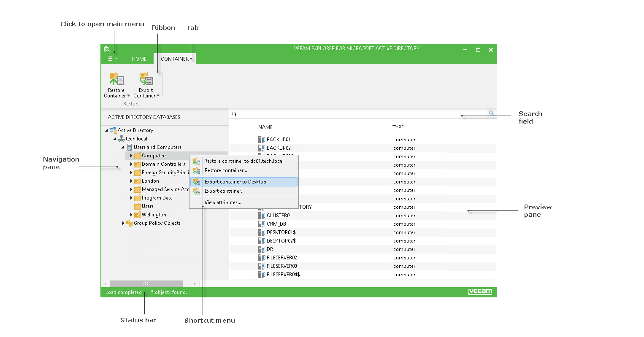Click the Program Data folder icon

[138, 198]
